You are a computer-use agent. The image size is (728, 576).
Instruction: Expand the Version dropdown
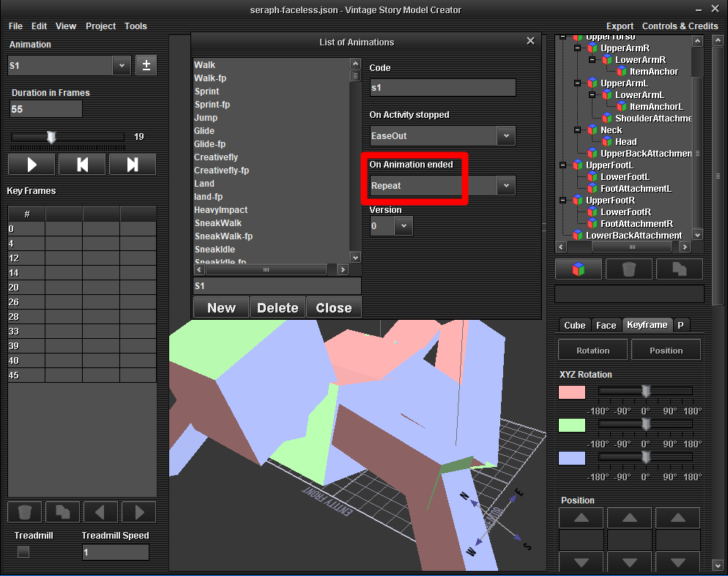[x=403, y=226]
